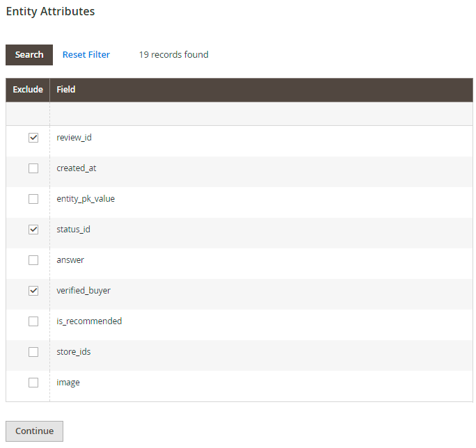
Task: Click the Exclude column filter cell
Action: click(x=28, y=114)
